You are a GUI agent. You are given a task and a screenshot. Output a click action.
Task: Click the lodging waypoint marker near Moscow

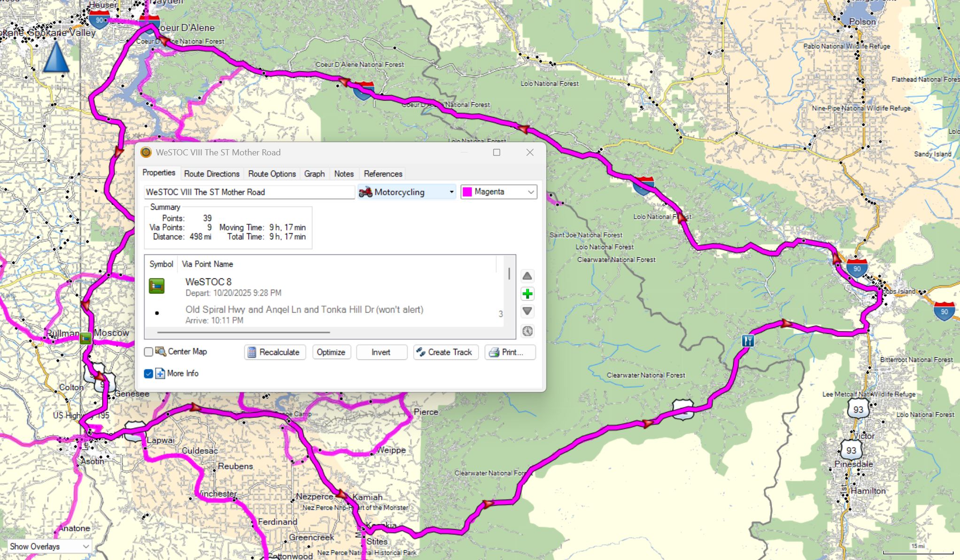85,338
